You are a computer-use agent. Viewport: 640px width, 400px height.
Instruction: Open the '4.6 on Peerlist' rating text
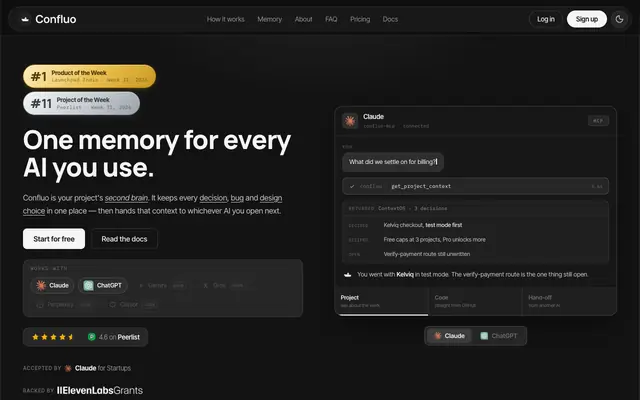(119, 337)
